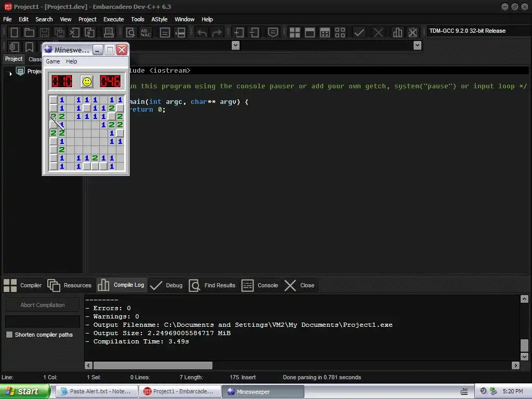Open the Project menu in the menu bar
Viewport: 532px width, 399px height.
[x=87, y=19]
